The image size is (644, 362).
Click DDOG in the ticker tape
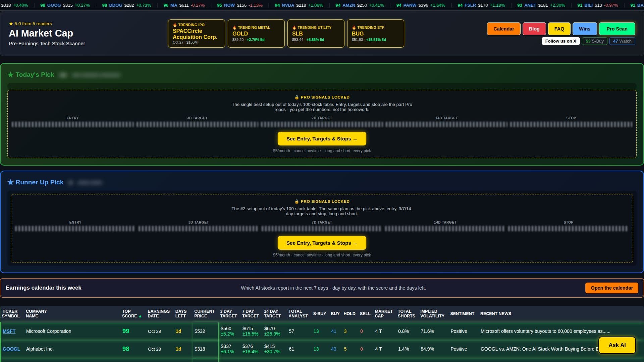115,5
